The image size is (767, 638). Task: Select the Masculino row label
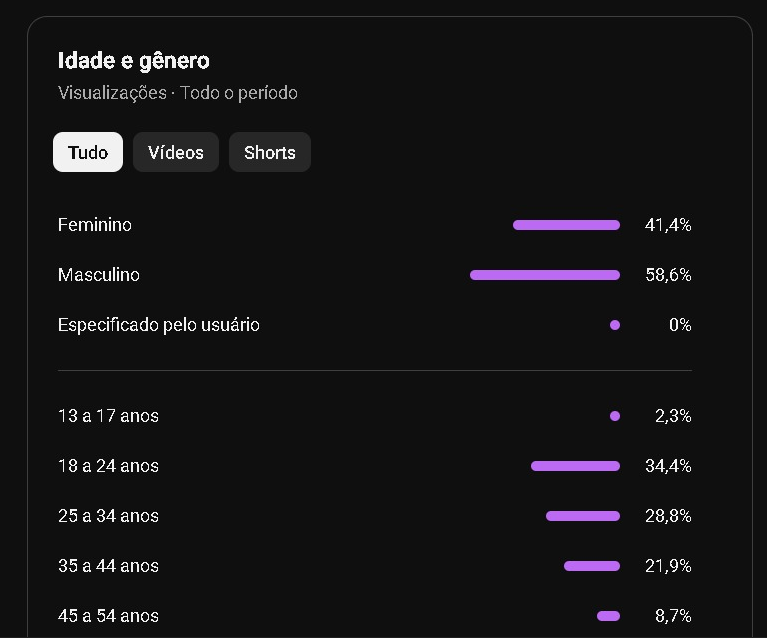99,275
